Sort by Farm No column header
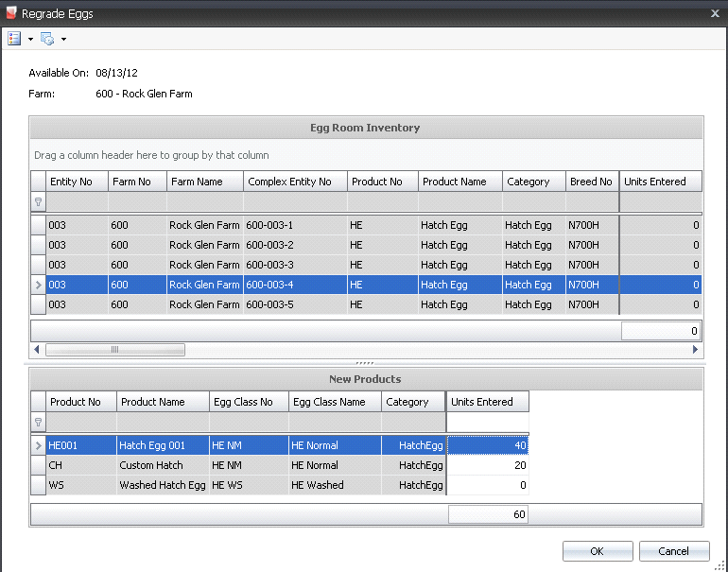728x572 pixels. 137,182
